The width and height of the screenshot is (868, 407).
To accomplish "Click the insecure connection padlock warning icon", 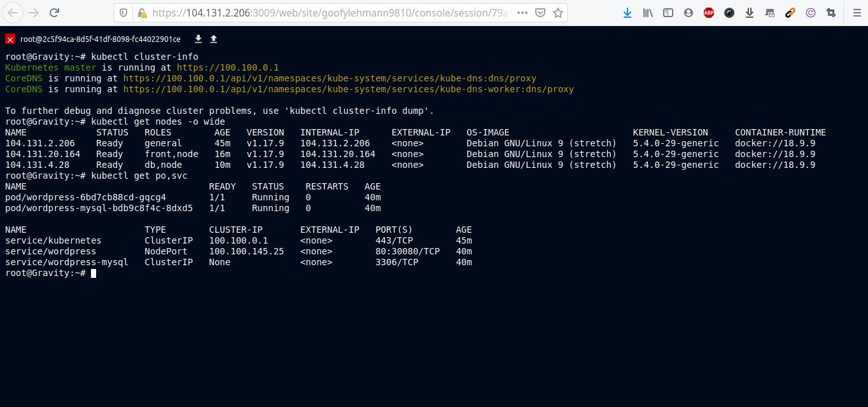I will [x=142, y=13].
